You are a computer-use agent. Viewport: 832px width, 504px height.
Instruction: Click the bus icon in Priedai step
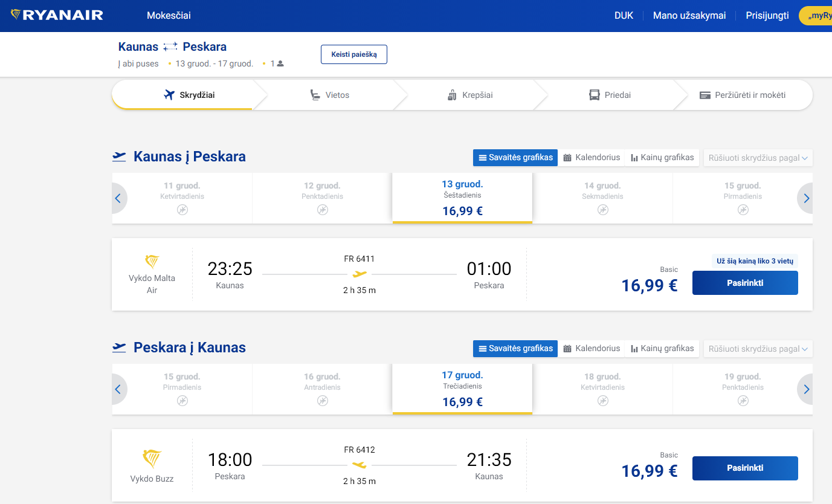click(595, 95)
